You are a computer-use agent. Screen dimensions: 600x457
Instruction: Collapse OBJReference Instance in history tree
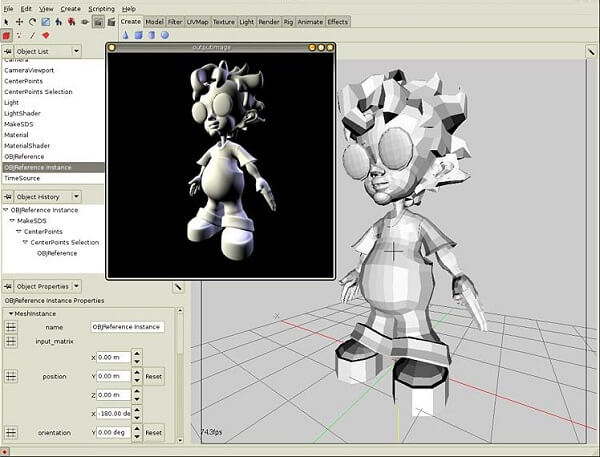click(5, 210)
